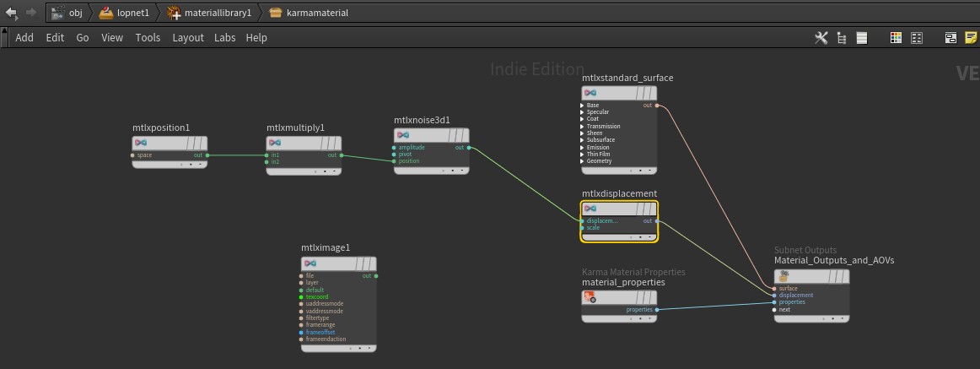Expand the Emission group on mtlxstandard_surface
980x369 pixels.
click(582, 147)
